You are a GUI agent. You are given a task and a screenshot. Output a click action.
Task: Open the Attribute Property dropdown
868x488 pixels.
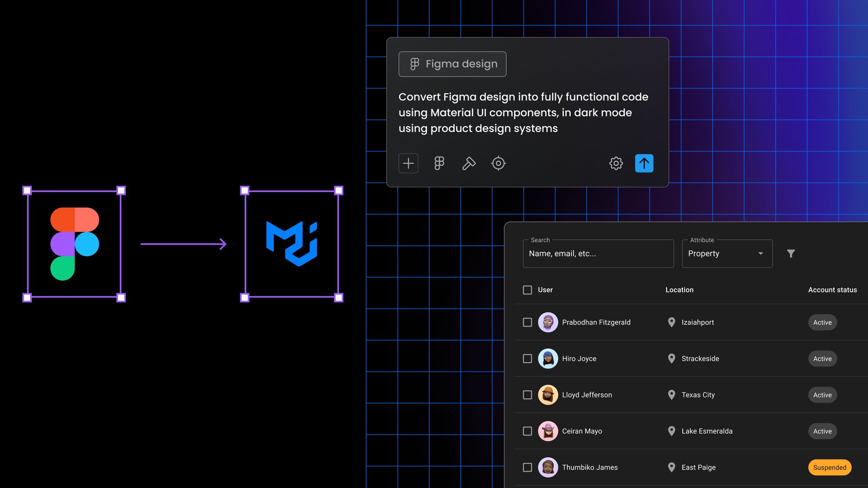coord(727,254)
